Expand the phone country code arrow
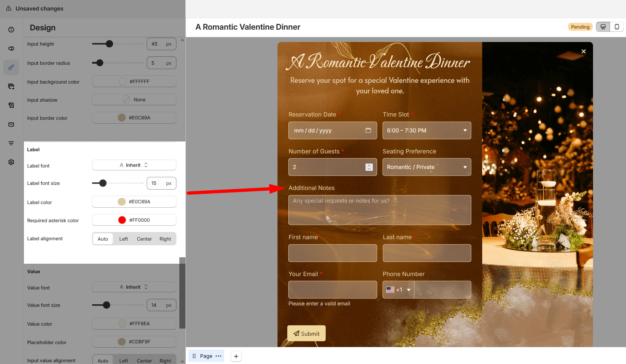 (x=409, y=290)
